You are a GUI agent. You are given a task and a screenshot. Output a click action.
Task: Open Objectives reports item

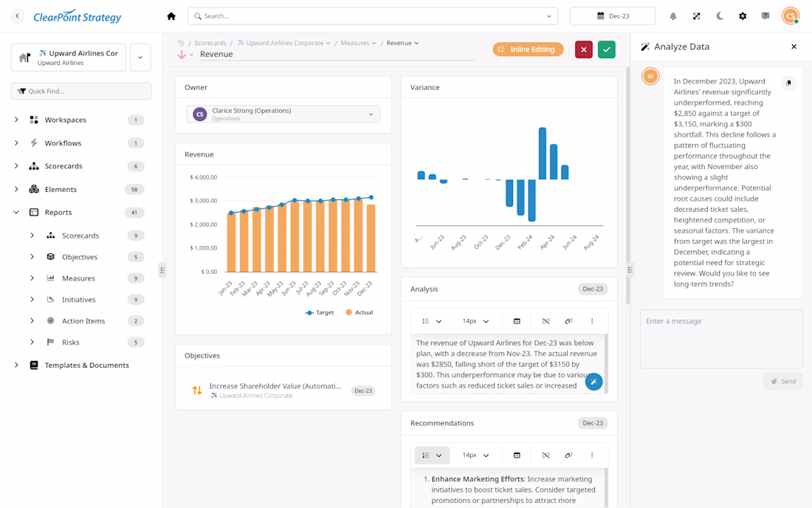tap(79, 257)
